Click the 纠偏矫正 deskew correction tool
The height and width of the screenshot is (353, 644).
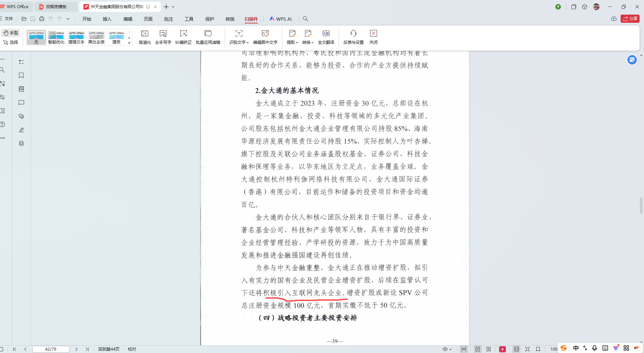[x=184, y=37]
